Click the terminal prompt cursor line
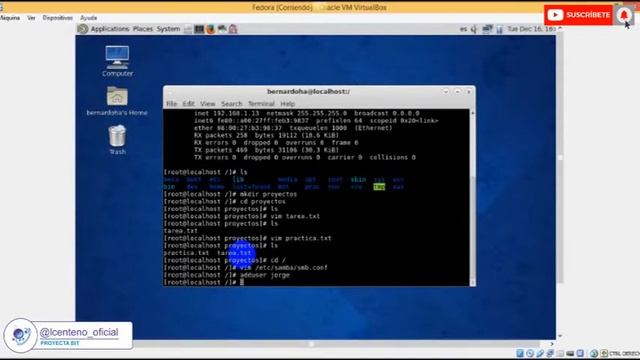The width and height of the screenshot is (640, 360). coord(204,282)
